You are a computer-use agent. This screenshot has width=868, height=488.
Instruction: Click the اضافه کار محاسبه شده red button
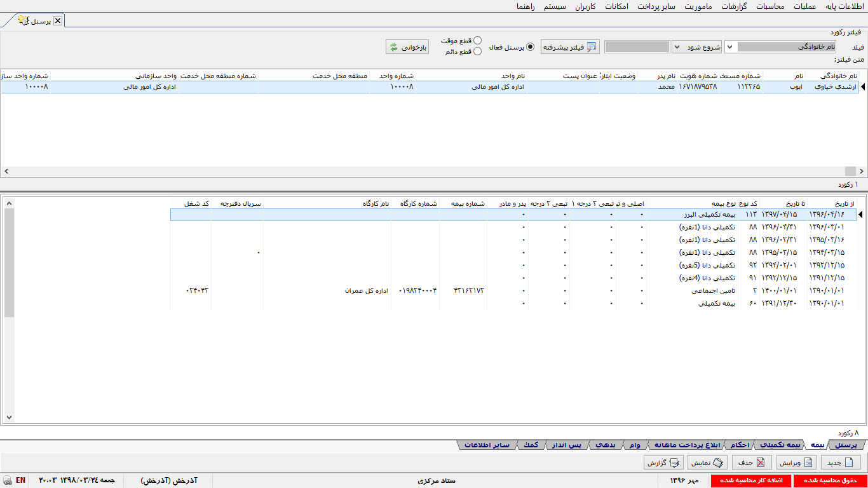click(x=751, y=480)
